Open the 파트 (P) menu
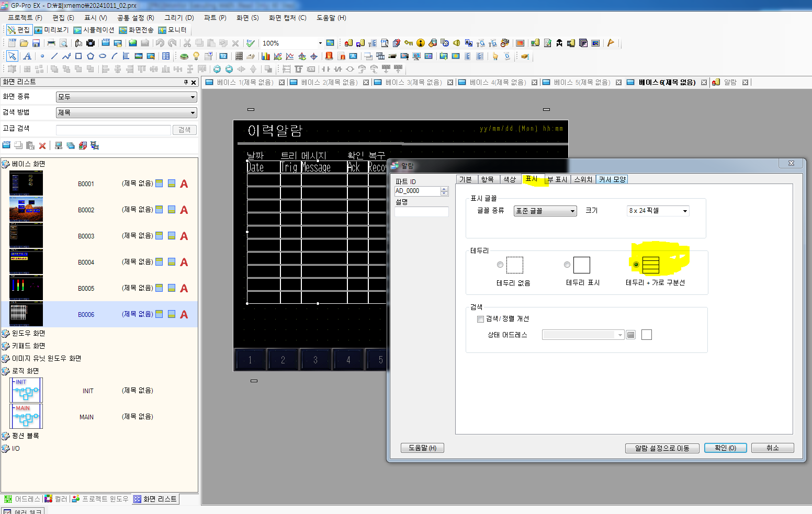 tap(215, 18)
